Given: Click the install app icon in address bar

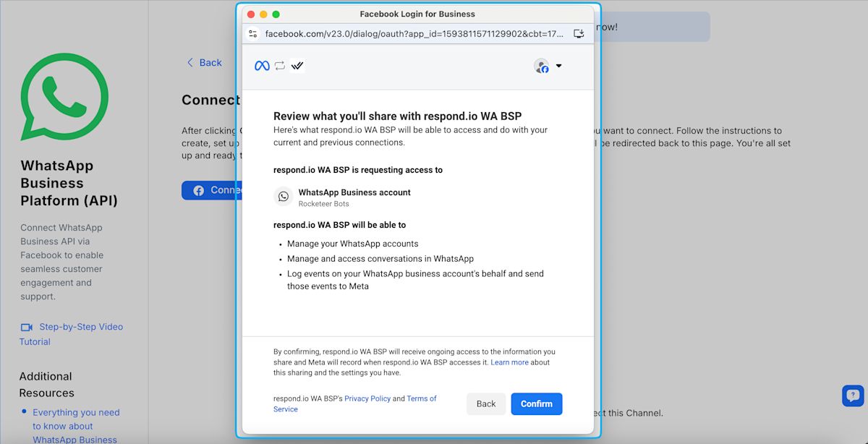Looking at the screenshot, I should [x=579, y=33].
